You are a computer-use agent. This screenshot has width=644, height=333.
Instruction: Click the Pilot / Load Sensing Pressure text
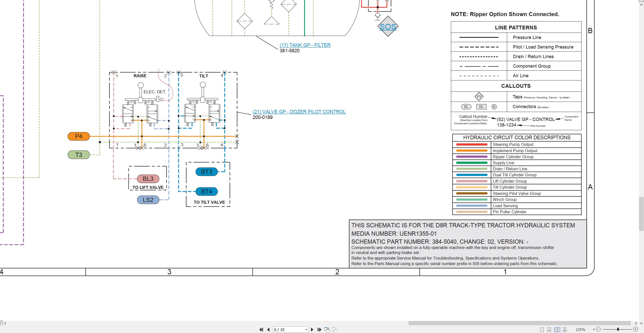(x=543, y=47)
